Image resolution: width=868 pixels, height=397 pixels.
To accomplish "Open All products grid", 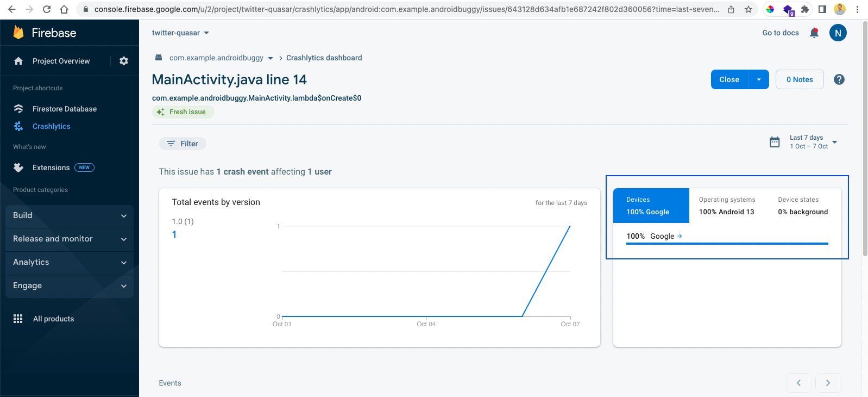I will [x=43, y=319].
